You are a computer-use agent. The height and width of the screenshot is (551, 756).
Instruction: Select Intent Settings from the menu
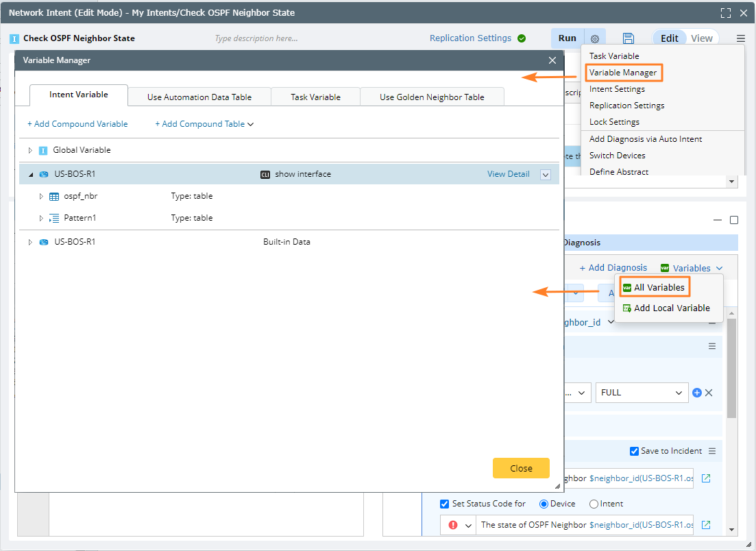coord(617,89)
